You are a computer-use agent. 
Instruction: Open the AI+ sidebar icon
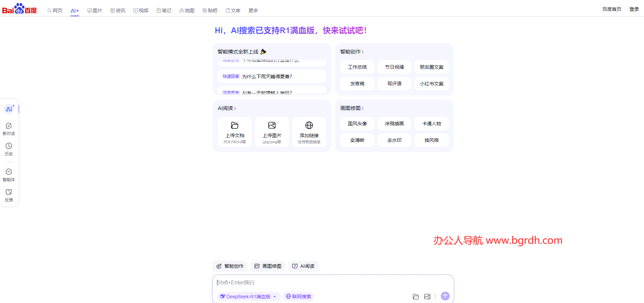[x=9, y=109]
